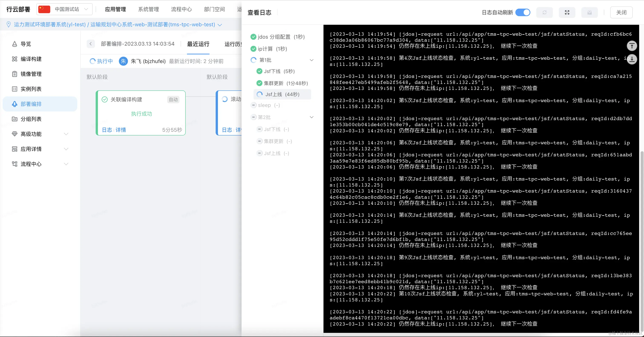This screenshot has height=337, width=644.
Task: Click the 编译构建 sidebar icon
Action: pyautogui.click(x=14, y=59)
